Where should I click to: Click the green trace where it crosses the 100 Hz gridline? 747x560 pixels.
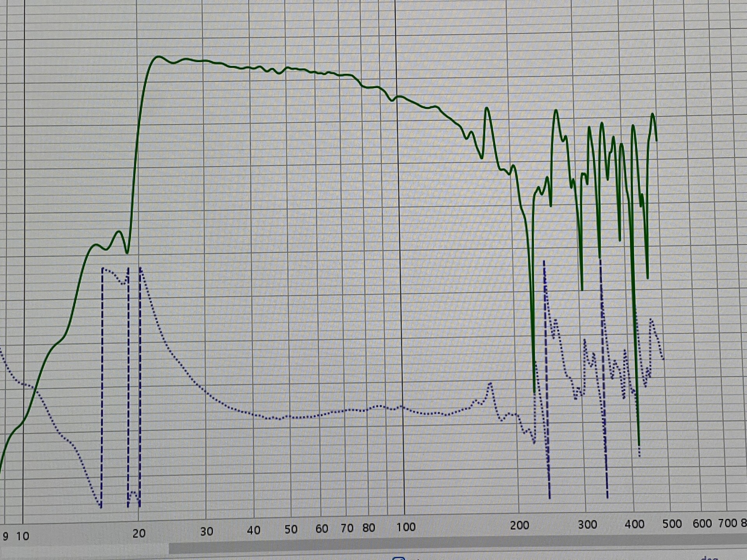pos(397,97)
